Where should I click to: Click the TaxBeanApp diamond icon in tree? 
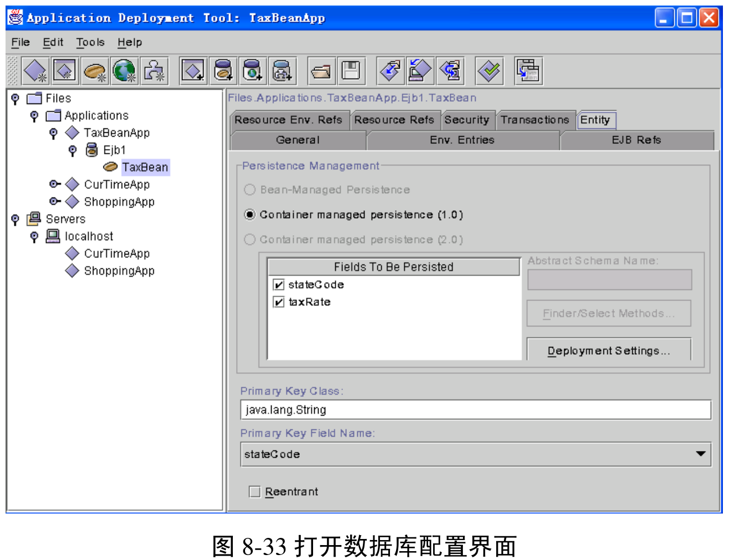click(72, 133)
